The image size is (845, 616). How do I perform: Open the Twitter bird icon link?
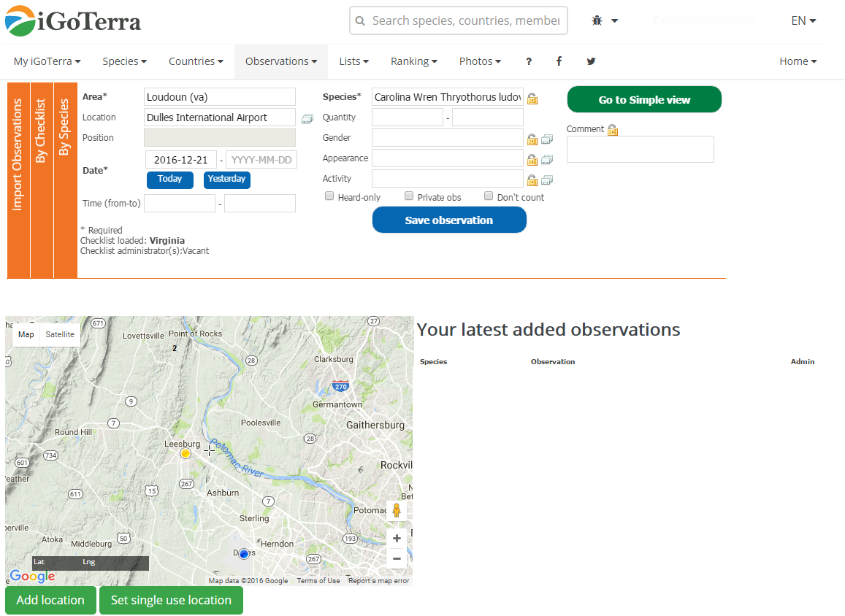591,61
